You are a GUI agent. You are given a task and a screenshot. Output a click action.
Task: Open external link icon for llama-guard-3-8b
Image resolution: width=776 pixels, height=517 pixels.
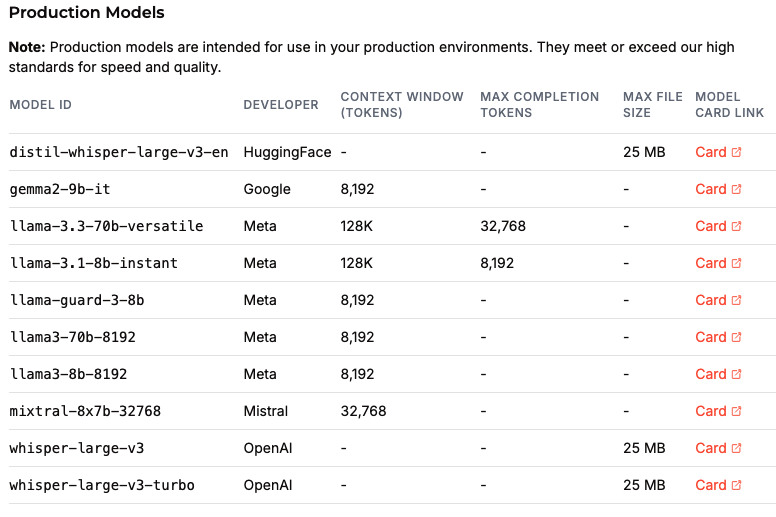(x=736, y=300)
